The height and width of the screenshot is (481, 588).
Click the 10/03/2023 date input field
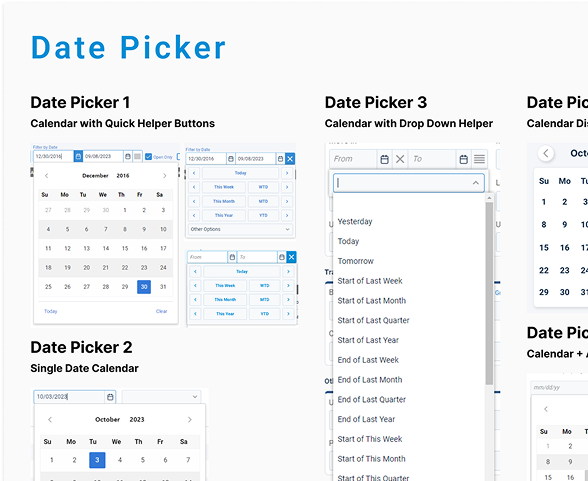click(x=70, y=397)
